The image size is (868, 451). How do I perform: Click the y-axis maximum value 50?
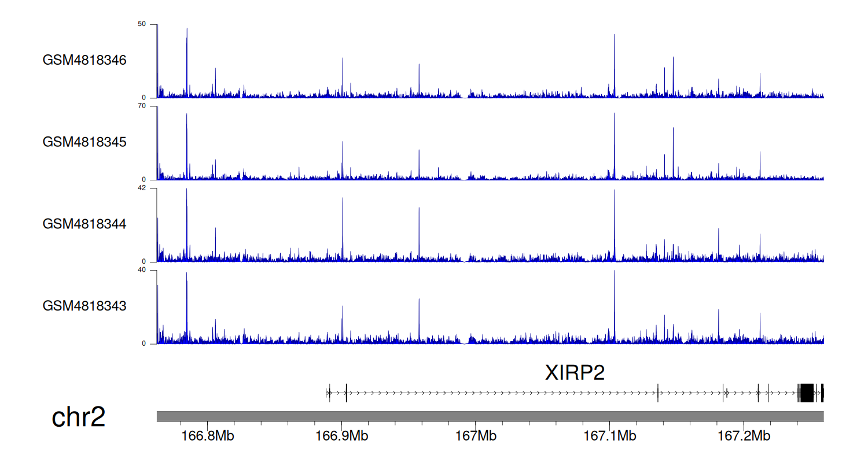click(x=142, y=24)
